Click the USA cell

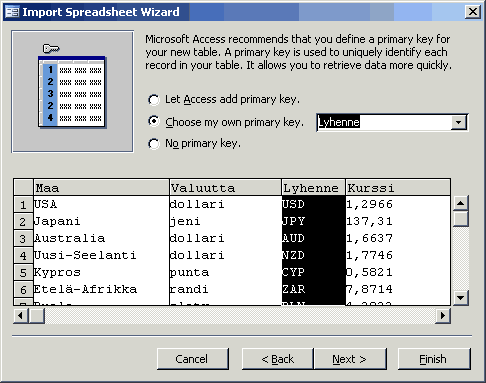coord(101,204)
